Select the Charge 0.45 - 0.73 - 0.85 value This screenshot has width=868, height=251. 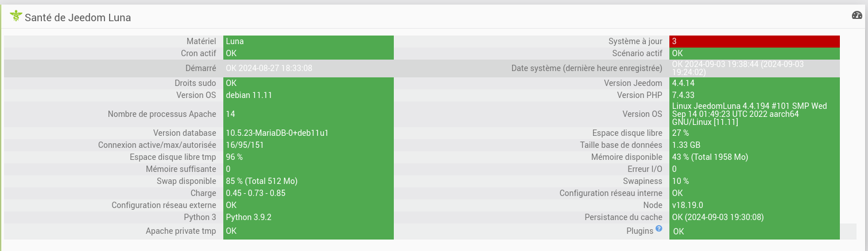(308, 193)
